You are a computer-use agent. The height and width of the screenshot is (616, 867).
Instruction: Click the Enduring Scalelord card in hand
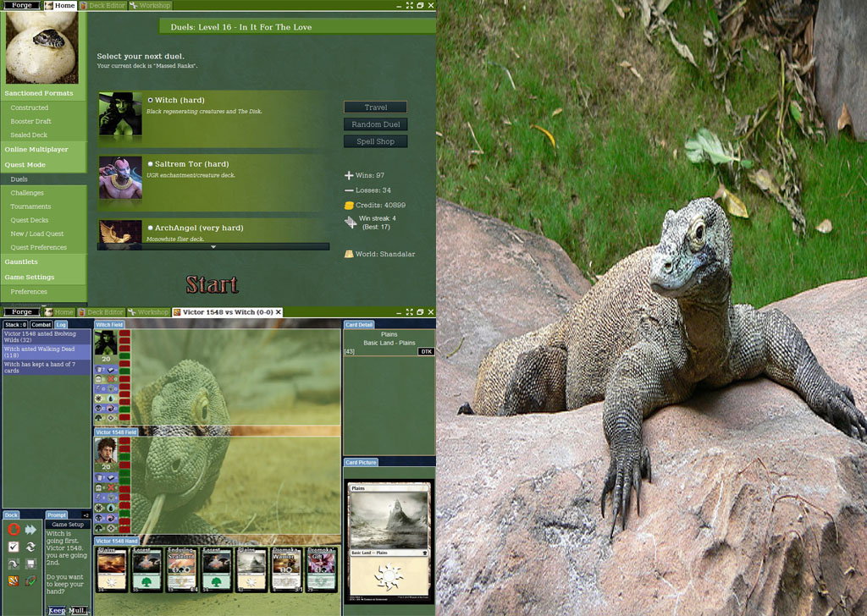pyautogui.click(x=181, y=569)
